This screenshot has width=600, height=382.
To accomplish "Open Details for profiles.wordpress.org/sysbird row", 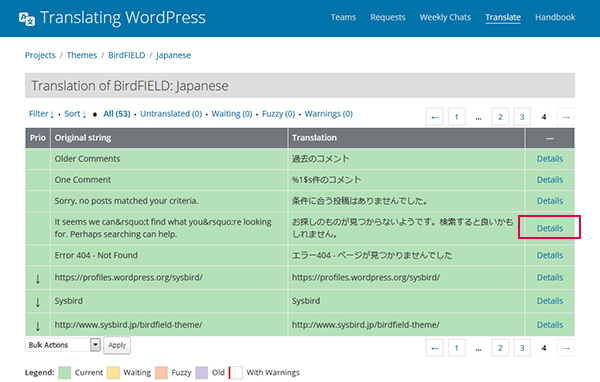I will 550,278.
